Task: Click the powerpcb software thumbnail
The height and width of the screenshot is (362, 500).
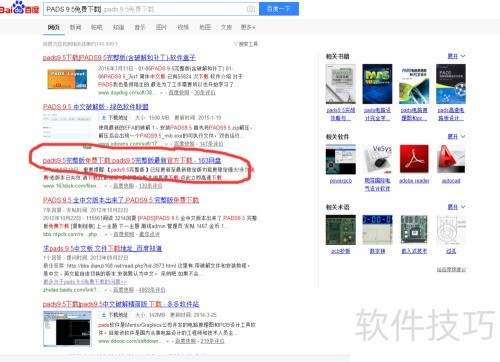Action: click(x=341, y=159)
